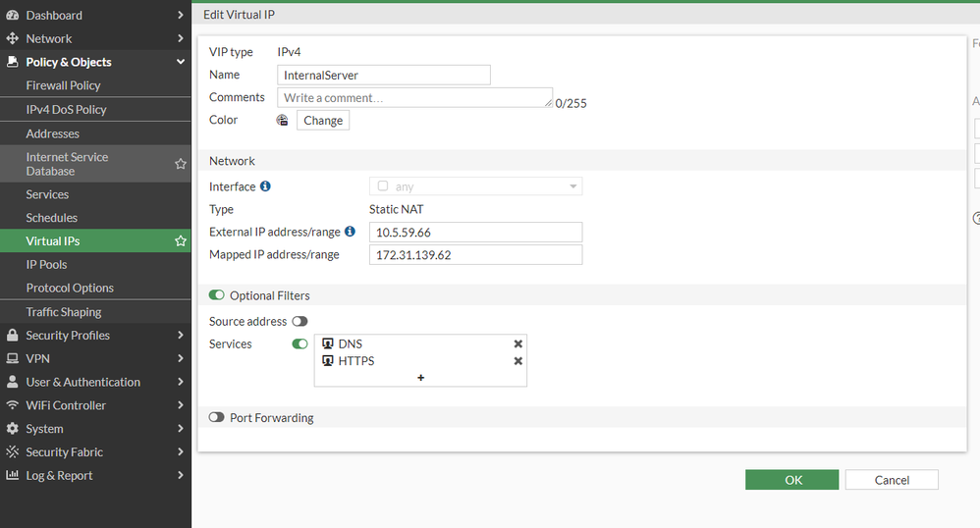Remove the HTTPS service entry
Image resolution: width=980 pixels, height=528 pixels.
click(517, 361)
